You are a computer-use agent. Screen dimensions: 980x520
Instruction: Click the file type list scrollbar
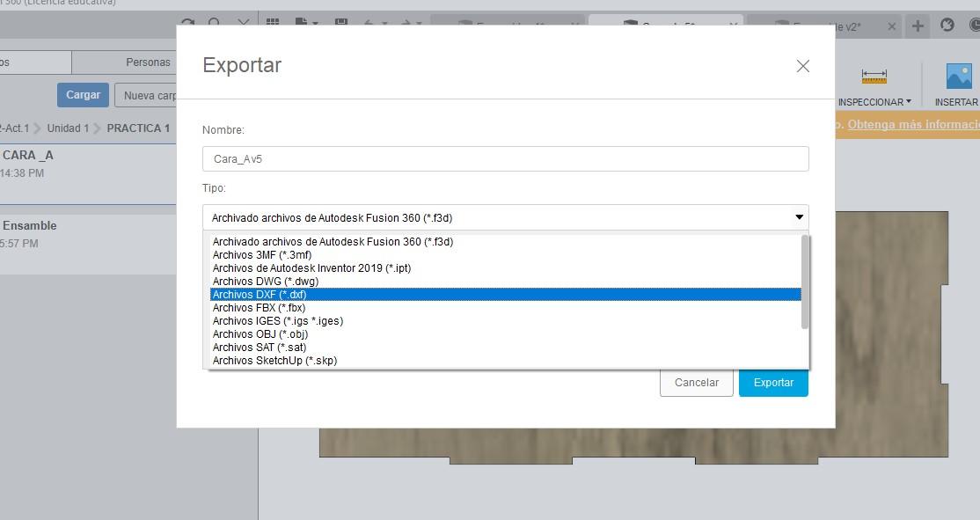point(805,282)
